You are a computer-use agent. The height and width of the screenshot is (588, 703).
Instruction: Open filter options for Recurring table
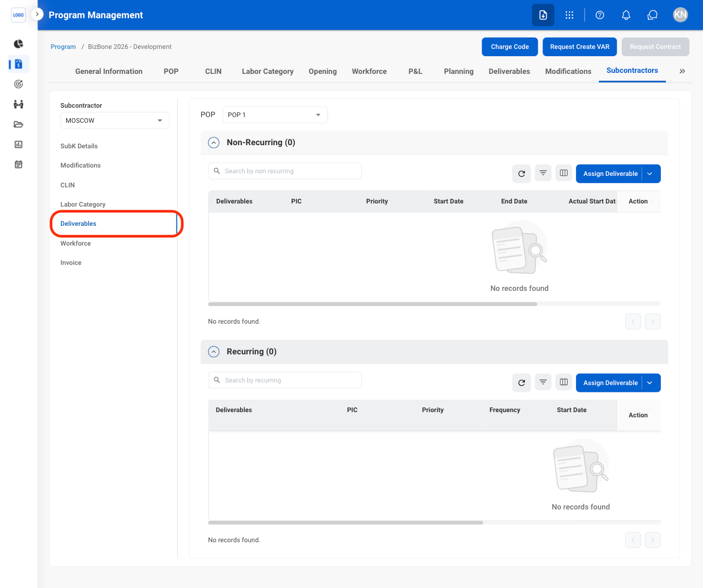tap(543, 382)
